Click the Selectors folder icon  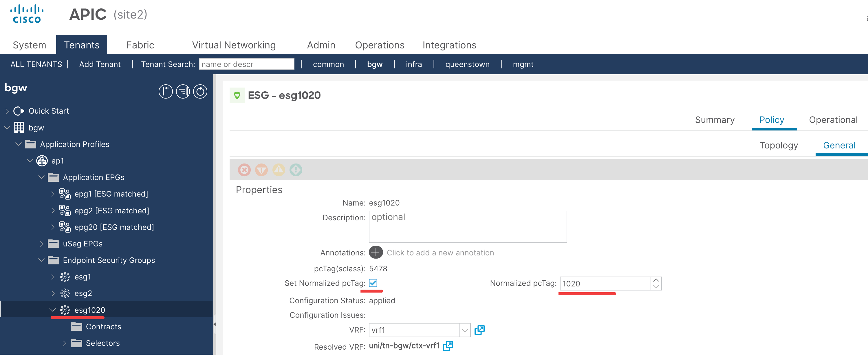76,343
